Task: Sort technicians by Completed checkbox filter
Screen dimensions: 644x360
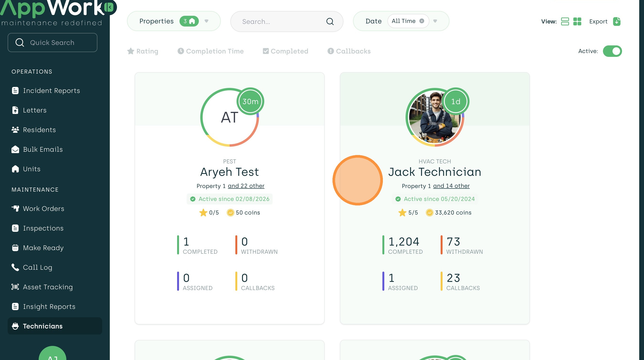Action: [285, 51]
